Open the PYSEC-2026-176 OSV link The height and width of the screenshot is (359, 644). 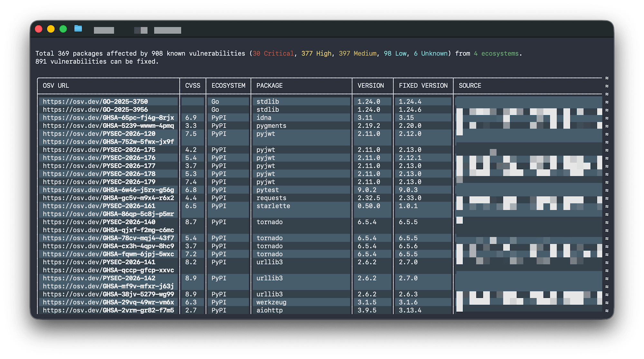coord(99,158)
